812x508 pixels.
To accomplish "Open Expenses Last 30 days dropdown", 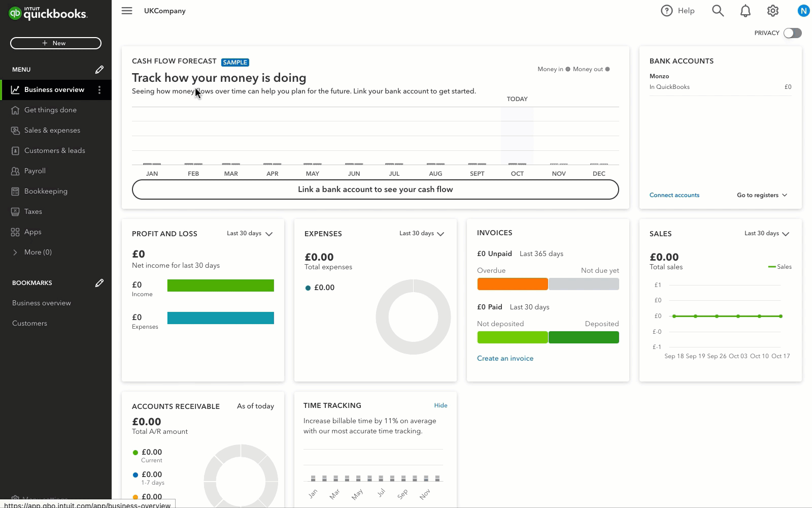I will pos(422,234).
